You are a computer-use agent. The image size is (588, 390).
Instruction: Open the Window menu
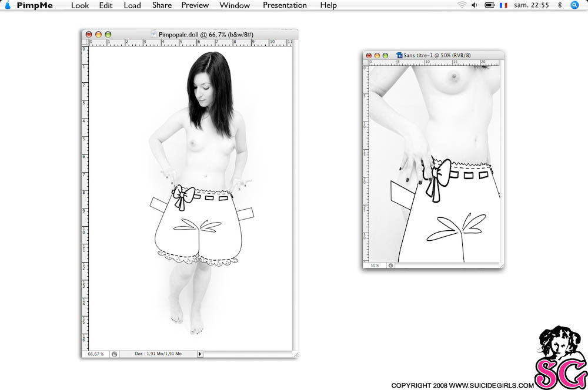[235, 5]
